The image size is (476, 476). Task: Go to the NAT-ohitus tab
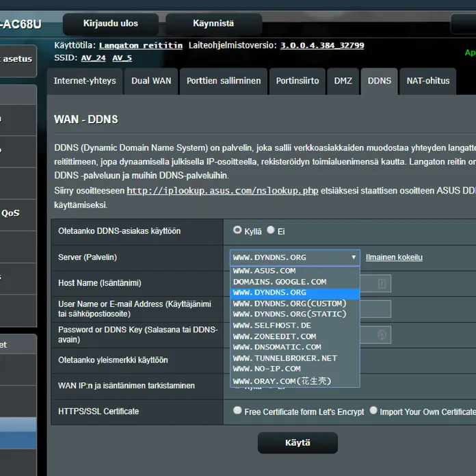coord(428,81)
